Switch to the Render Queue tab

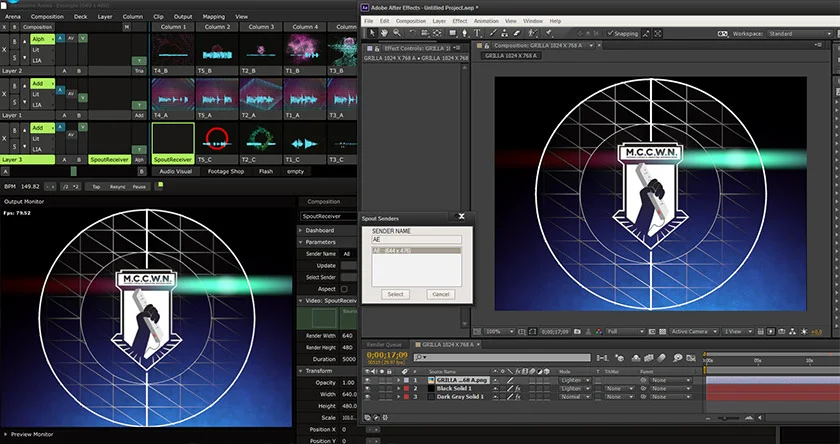pos(384,344)
